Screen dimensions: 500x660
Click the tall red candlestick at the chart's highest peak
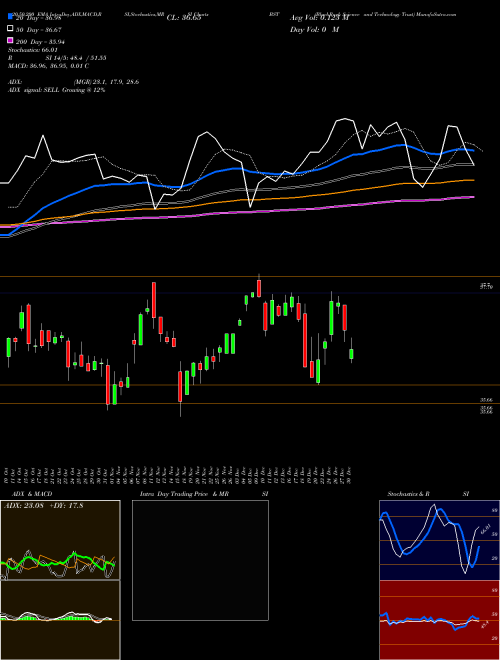pyautogui.click(x=259, y=287)
